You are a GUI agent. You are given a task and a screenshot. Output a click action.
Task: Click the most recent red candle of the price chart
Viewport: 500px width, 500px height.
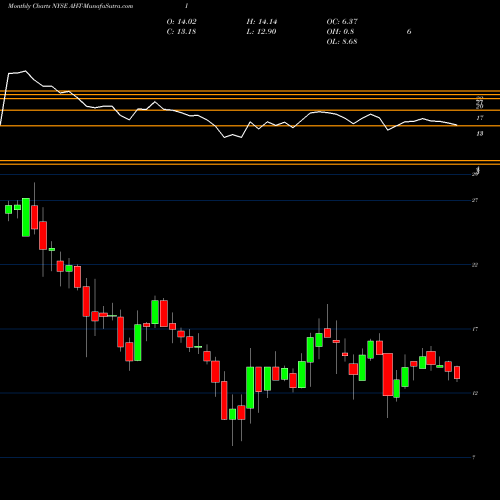457,372
